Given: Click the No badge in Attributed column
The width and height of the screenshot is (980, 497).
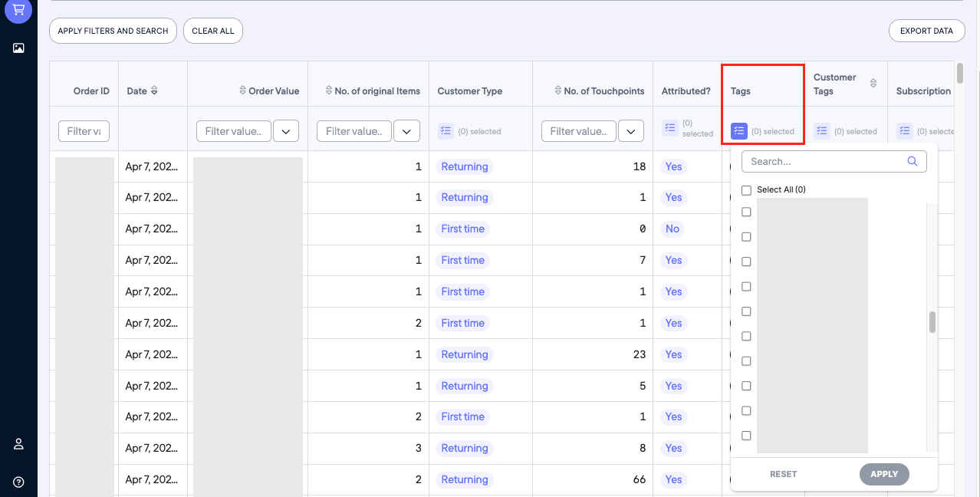Looking at the screenshot, I should point(673,229).
